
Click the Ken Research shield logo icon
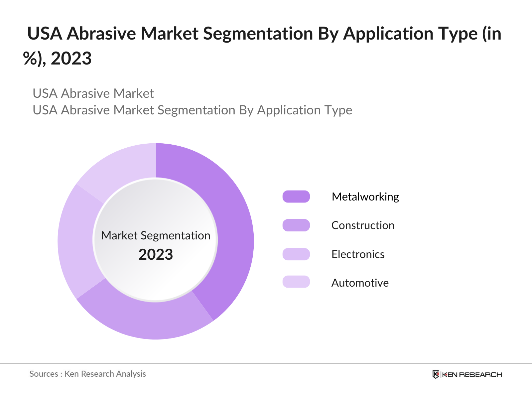[436, 374]
